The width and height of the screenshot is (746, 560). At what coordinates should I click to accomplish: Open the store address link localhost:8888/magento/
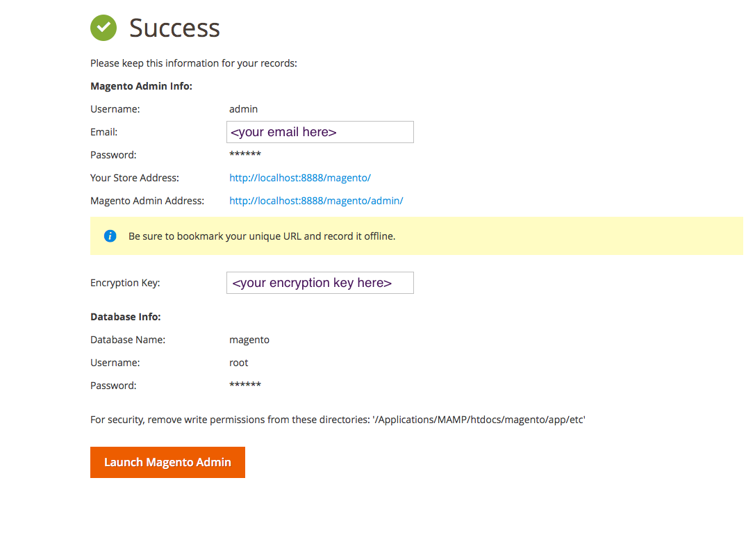pyautogui.click(x=300, y=178)
